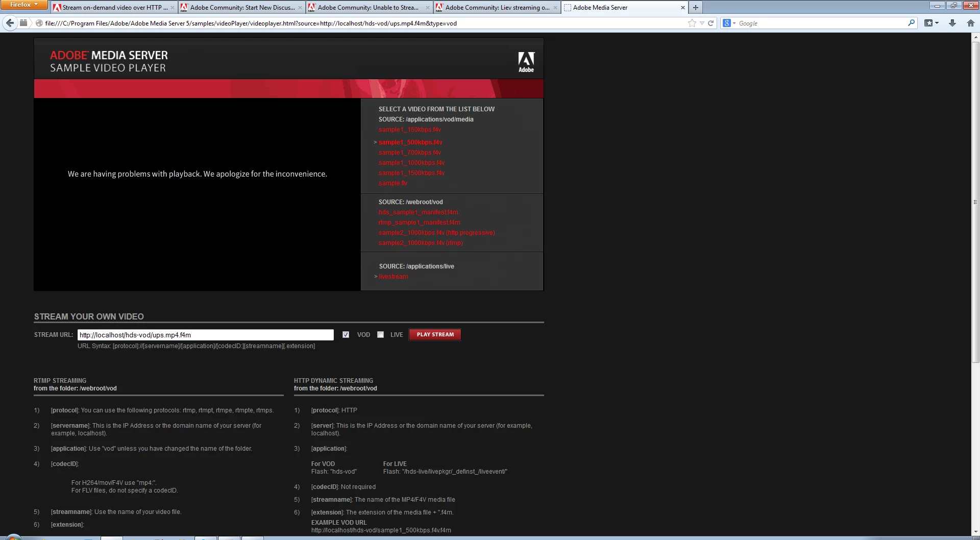Click the page vertical scrollbar thumb
The height and width of the screenshot is (540, 980).
click(x=975, y=202)
